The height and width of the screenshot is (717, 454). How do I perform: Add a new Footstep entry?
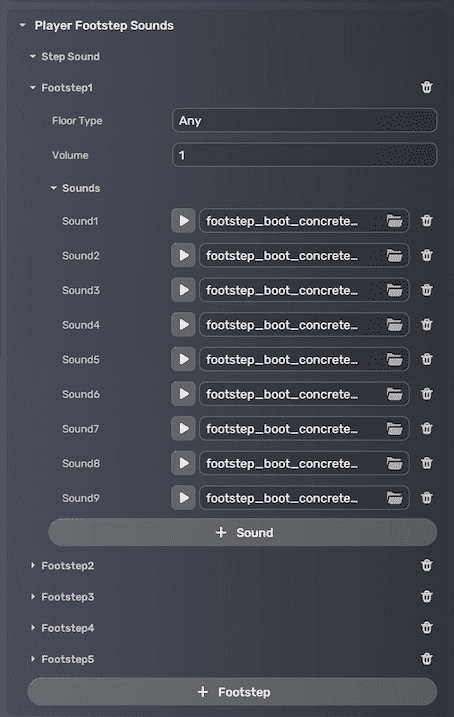[232, 692]
